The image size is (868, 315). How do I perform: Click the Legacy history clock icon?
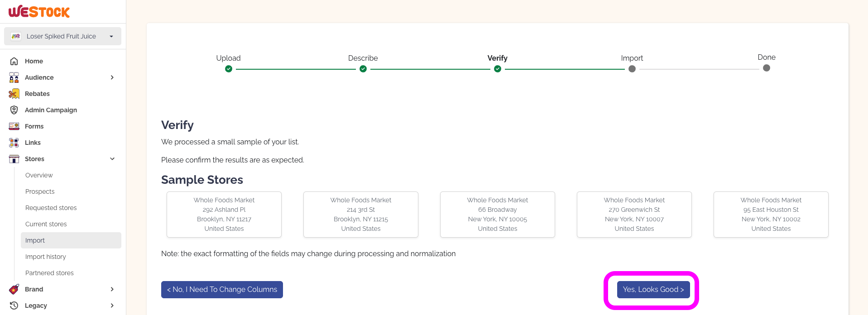coord(14,305)
